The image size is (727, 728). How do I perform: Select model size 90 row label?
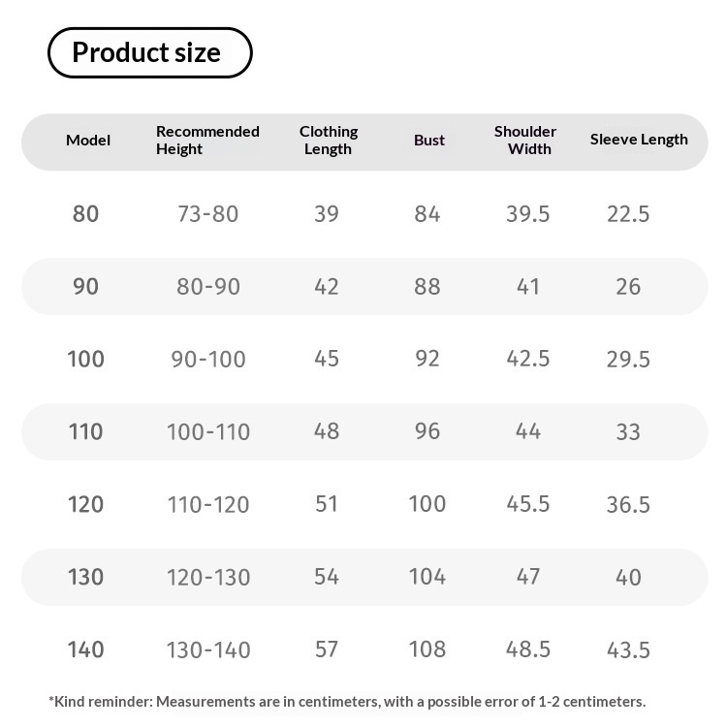pyautogui.click(x=86, y=287)
